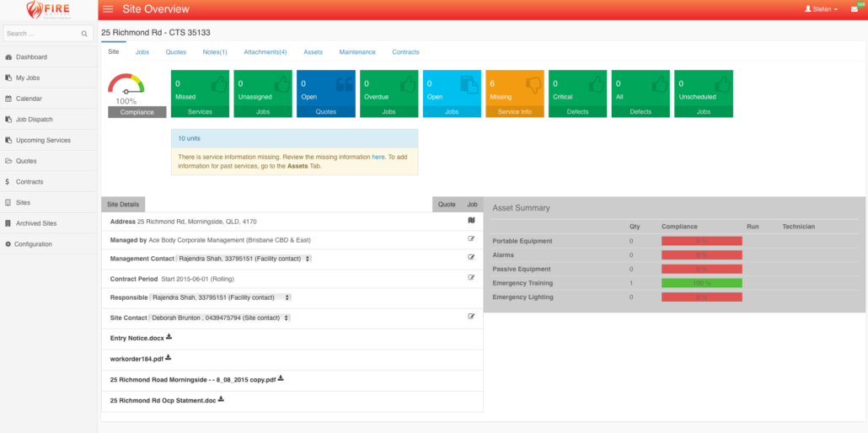The height and width of the screenshot is (433, 868).
Task: Click the Missing Service Info tile
Action: click(x=515, y=93)
